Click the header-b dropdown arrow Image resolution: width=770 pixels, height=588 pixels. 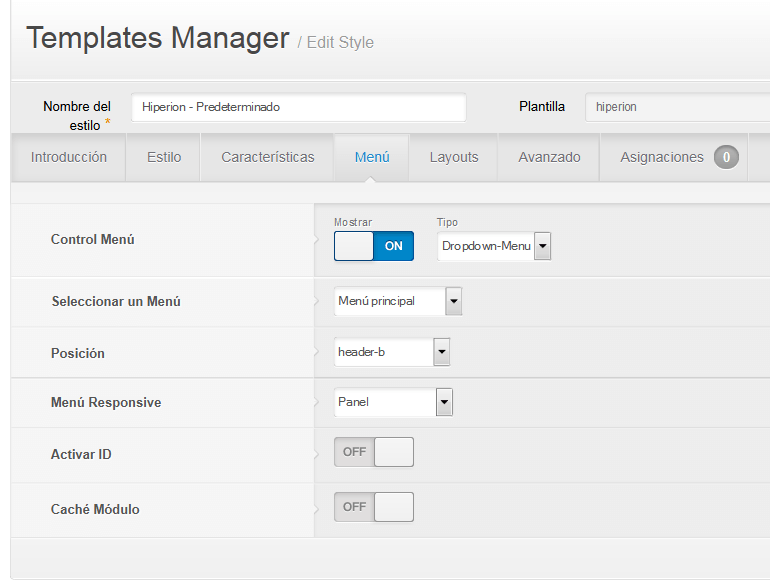click(x=441, y=352)
